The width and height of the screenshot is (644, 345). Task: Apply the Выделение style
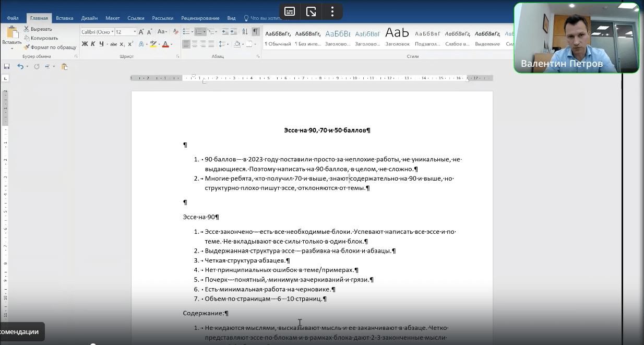[487, 38]
